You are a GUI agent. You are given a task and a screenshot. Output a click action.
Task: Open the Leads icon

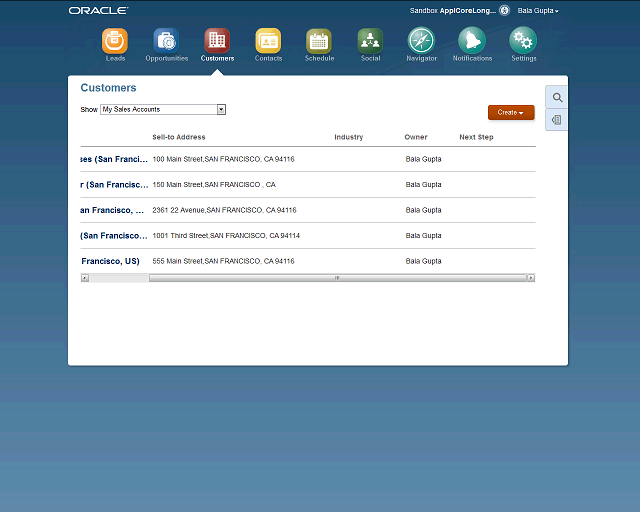[x=115, y=41]
